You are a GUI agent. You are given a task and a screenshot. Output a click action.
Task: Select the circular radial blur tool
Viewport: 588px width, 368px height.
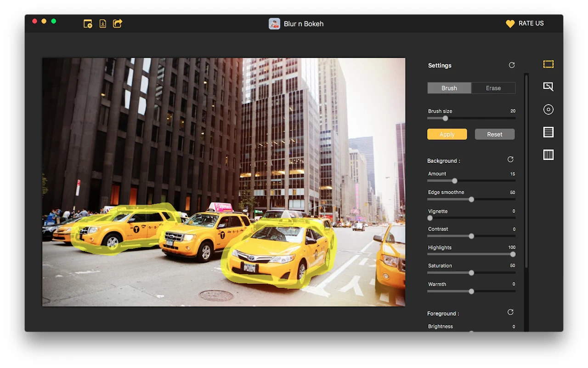(548, 109)
